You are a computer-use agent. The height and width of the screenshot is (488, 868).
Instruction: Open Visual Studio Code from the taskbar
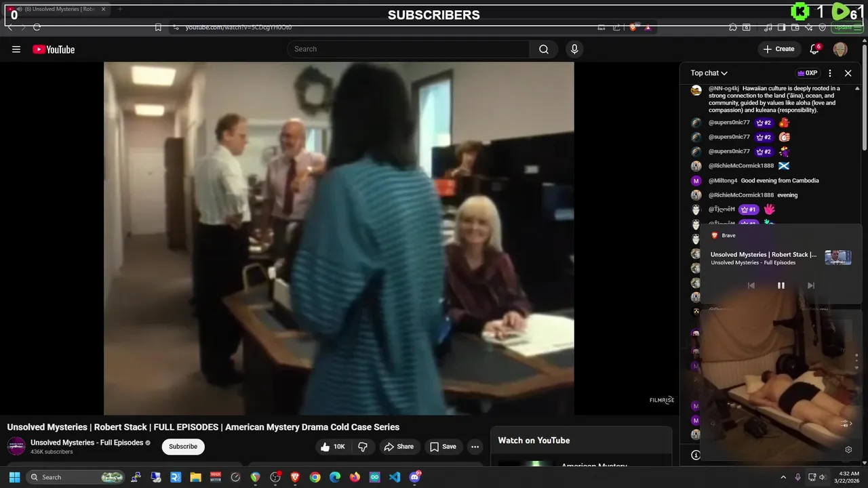(395, 477)
